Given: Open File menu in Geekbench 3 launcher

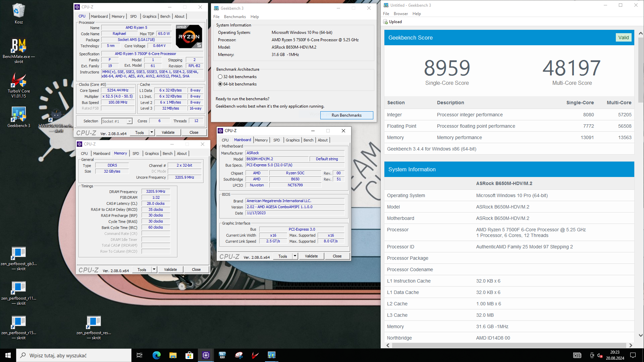Looking at the screenshot, I should pos(216,17).
